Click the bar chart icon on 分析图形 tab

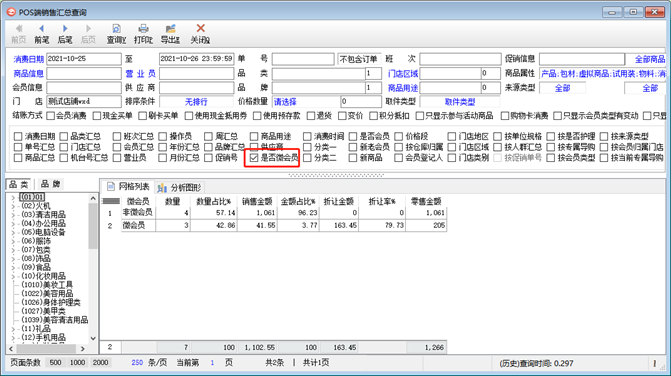tap(162, 187)
